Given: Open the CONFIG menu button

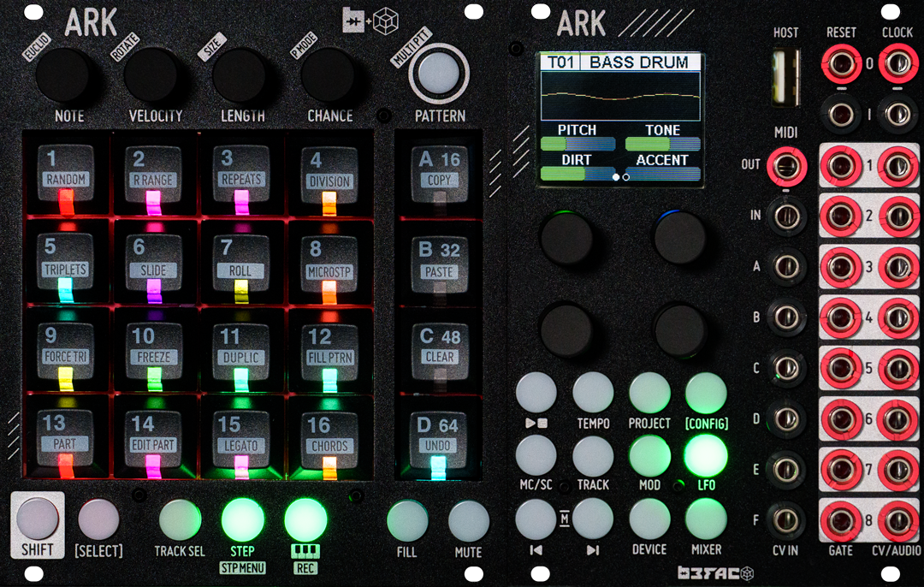Looking at the screenshot, I should coord(706,393).
